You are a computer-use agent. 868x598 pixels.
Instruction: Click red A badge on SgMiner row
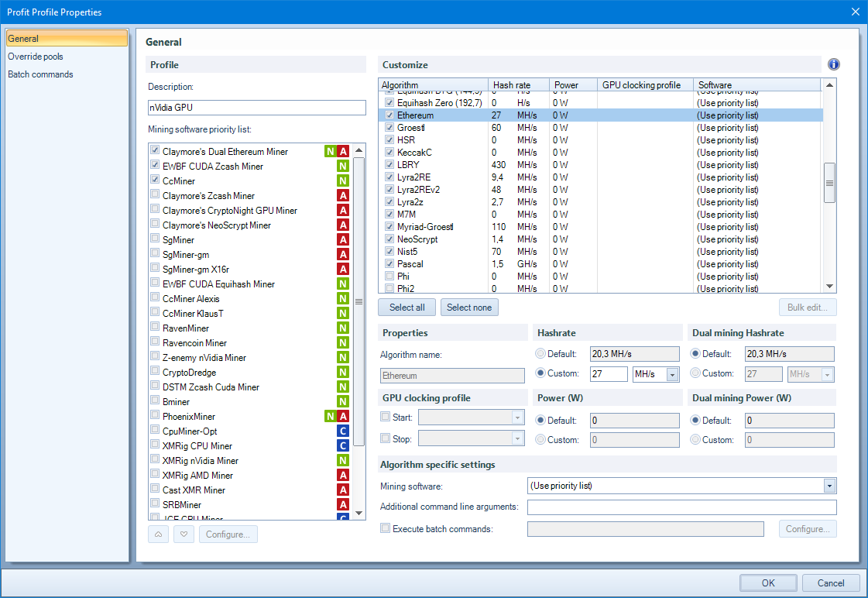(x=343, y=240)
